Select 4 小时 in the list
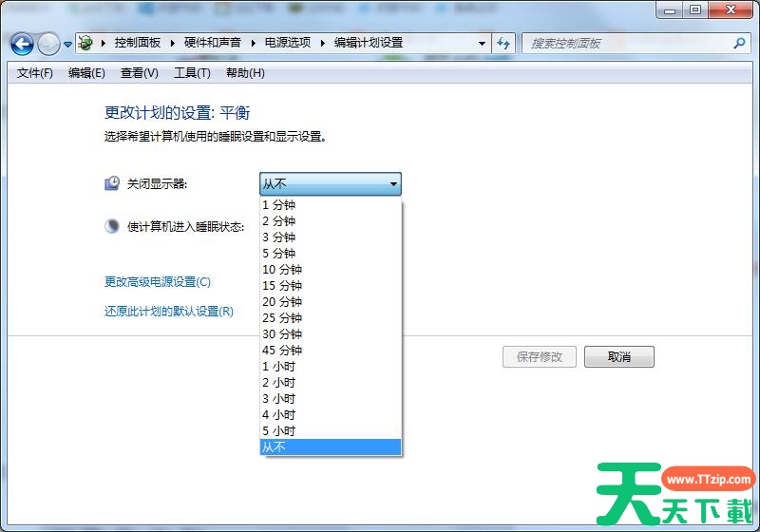Screen dimensions: 760x532 (331, 415)
